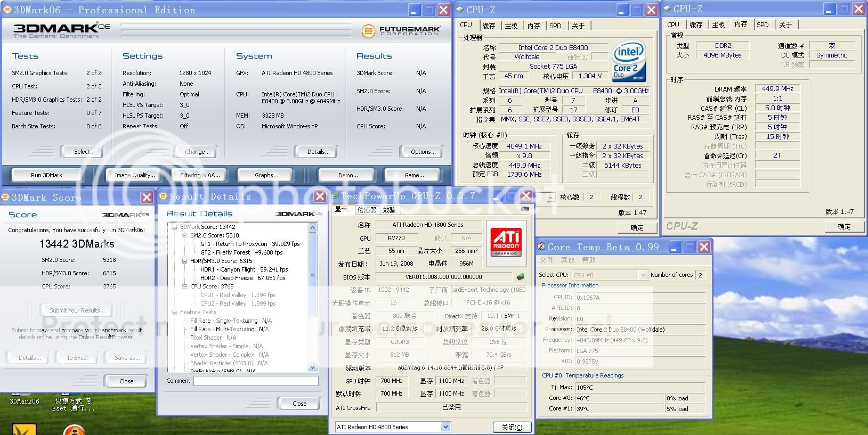
Task: Open Filtering & AA... settings
Action: pyautogui.click(x=200, y=175)
